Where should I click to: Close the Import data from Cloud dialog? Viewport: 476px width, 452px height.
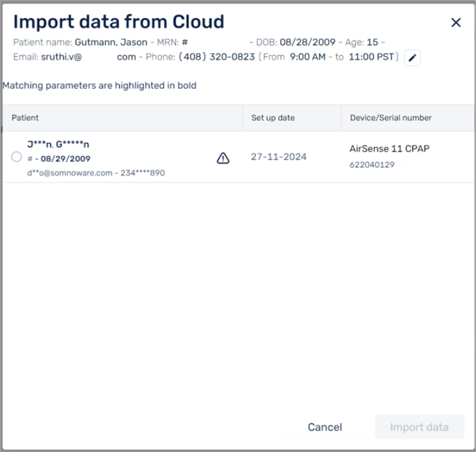(455, 22)
